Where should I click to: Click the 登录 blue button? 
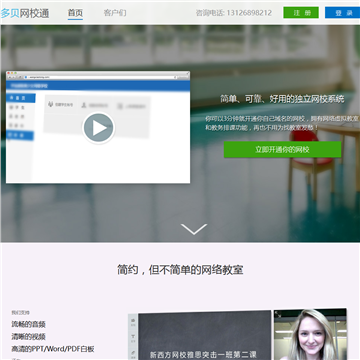click(342, 13)
